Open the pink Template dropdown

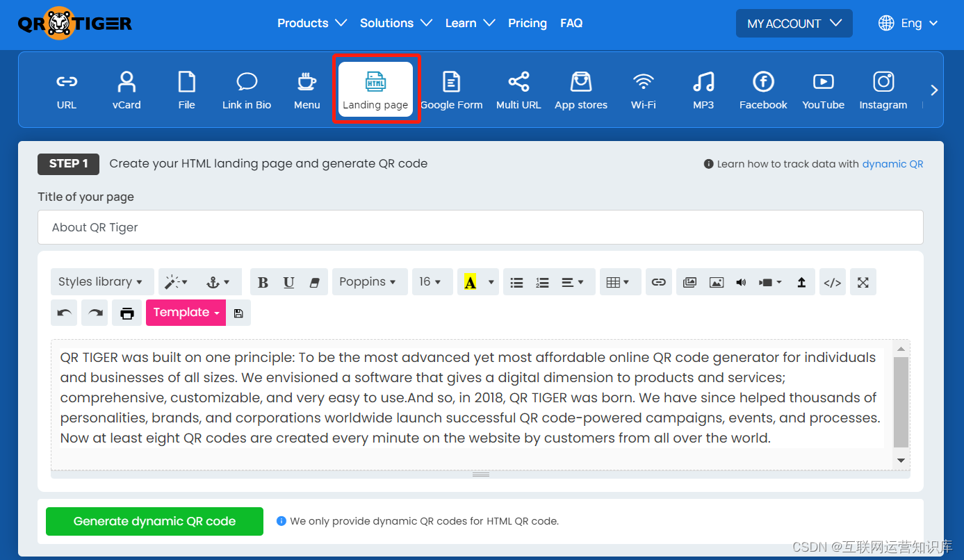pyautogui.click(x=186, y=313)
